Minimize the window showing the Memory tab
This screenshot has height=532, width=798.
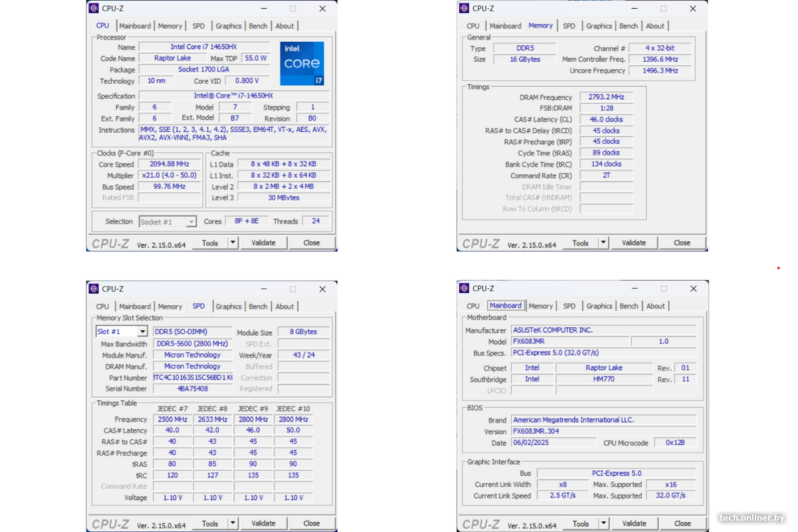633,9
